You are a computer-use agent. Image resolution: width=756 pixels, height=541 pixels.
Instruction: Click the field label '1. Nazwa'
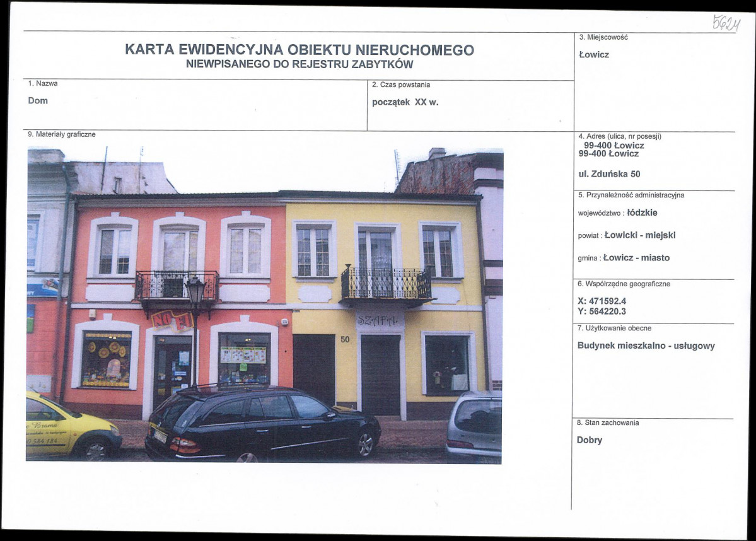point(43,83)
